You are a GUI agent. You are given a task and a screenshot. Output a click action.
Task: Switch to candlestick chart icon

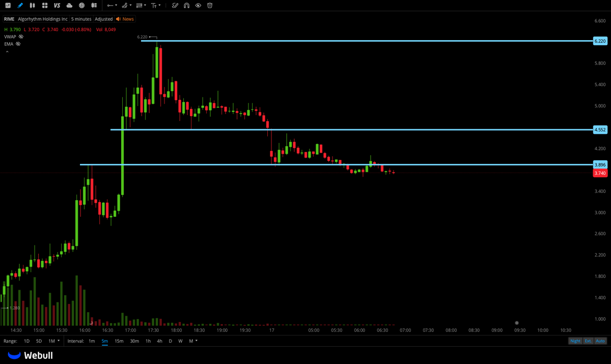point(33,5)
